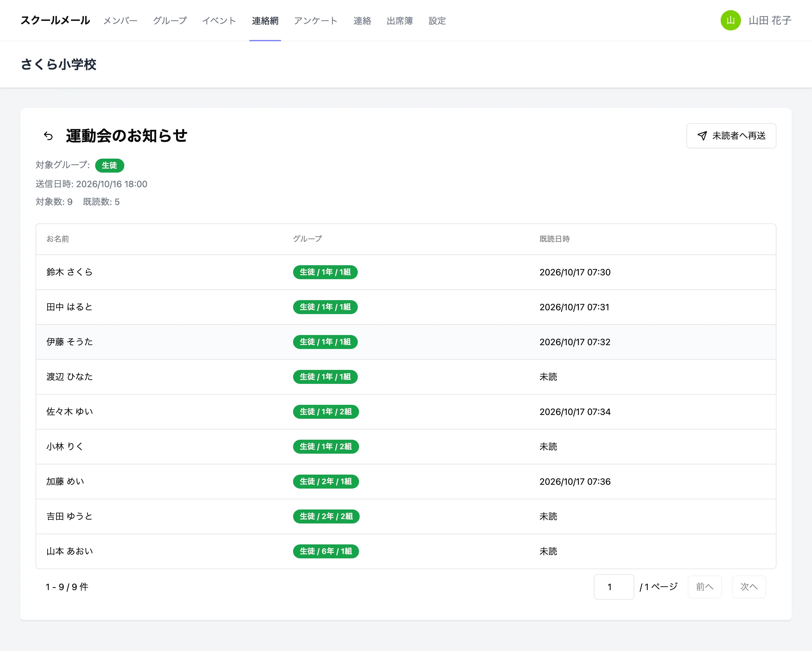Screen dimensions: 812x651
Task: Click the グループ column header
Action: (307, 239)
